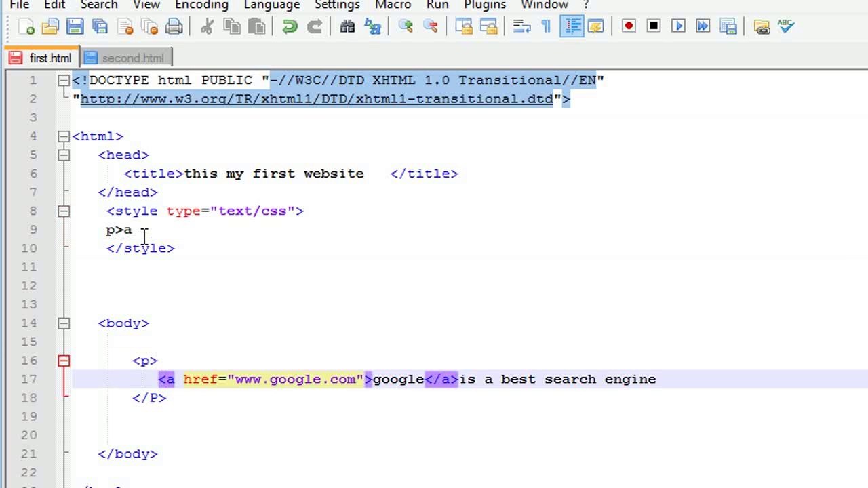
Task: Open the File menu
Action: (x=19, y=5)
